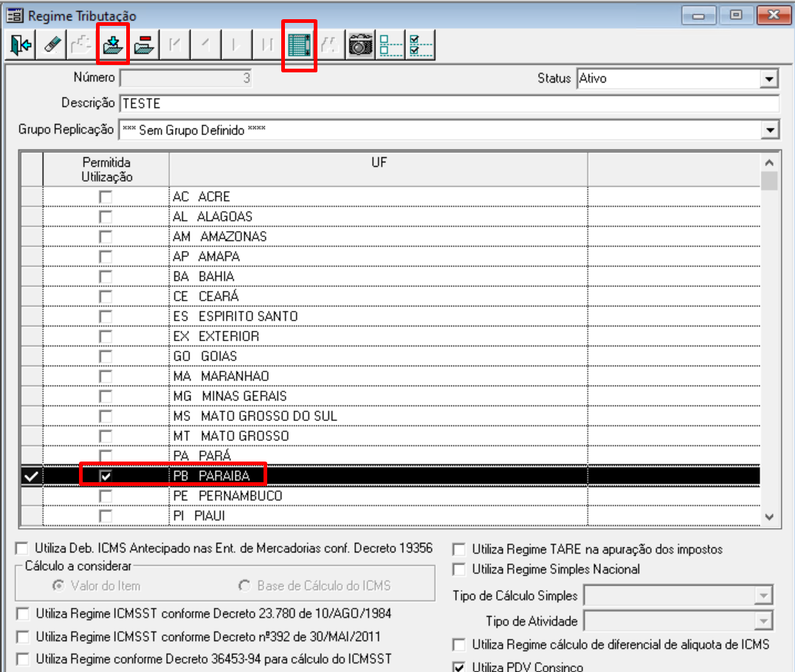
Task: Tick the PE PERNAMBUCO checkbox
Action: [x=106, y=496]
